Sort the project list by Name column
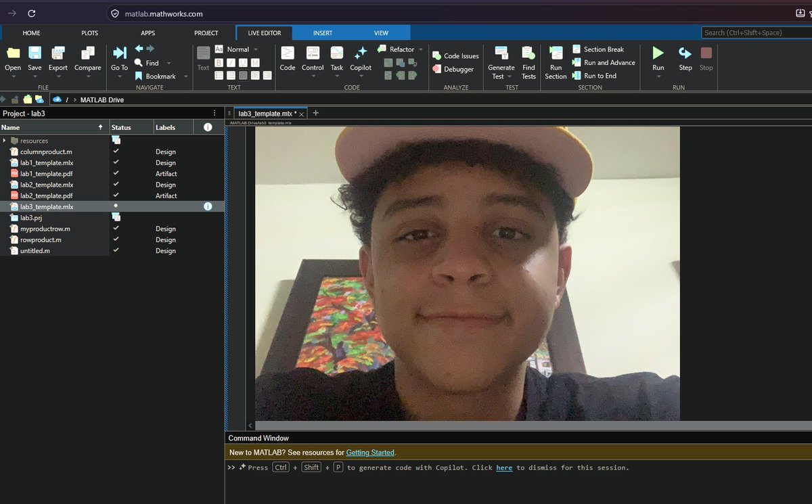Image resolution: width=812 pixels, height=504 pixels. point(54,127)
